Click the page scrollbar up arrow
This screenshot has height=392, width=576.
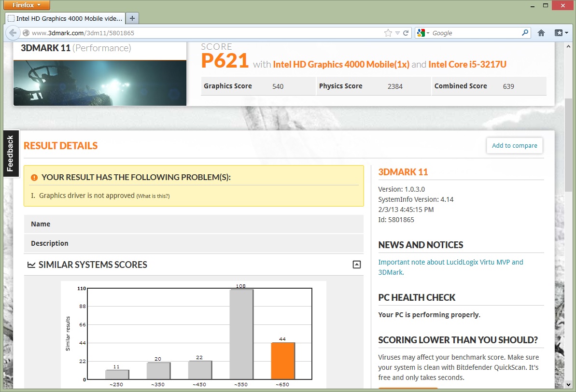click(569, 47)
